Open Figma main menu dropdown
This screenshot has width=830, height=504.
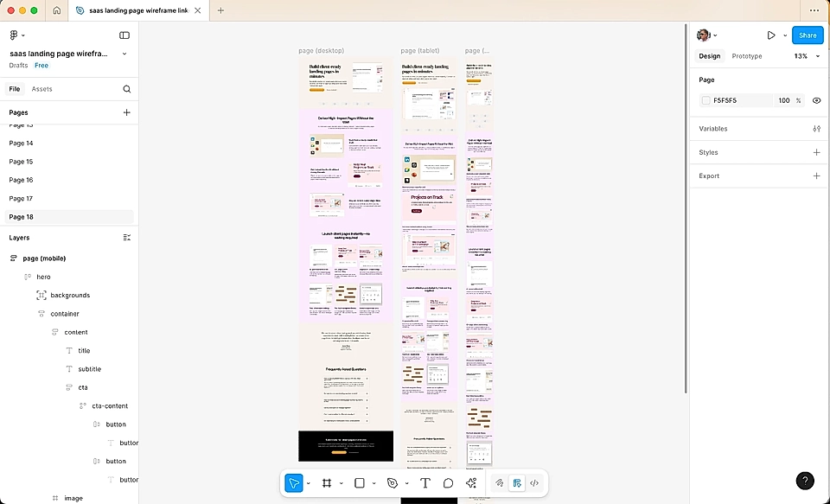coord(16,35)
